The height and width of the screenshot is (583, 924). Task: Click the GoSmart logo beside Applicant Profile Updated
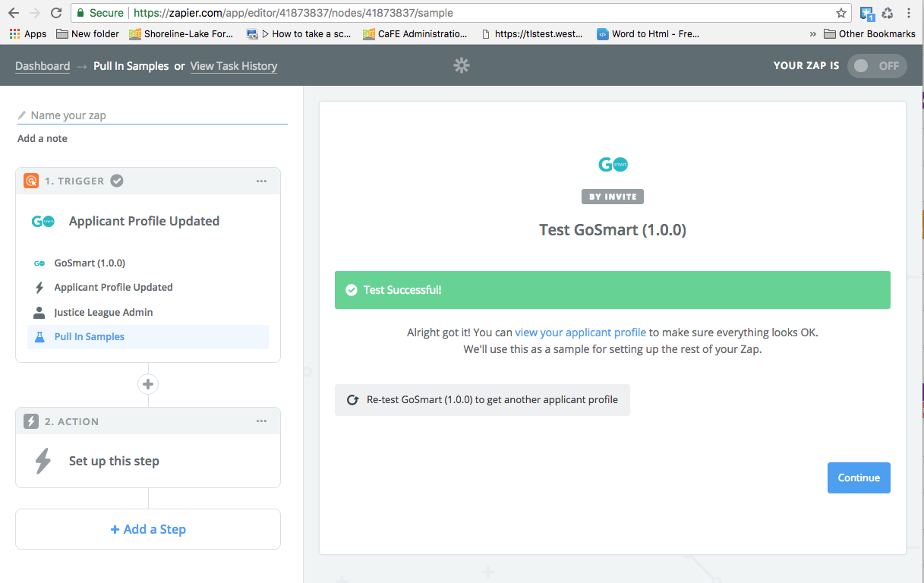coord(43,221)
